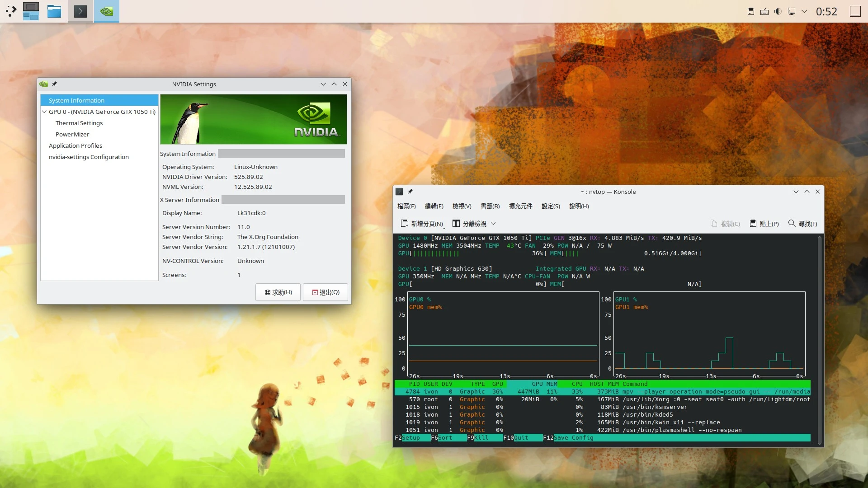Viewport: 868px width, 488px height.
Task: Click the 退出(Q) quit button
Action: [325, 292]
